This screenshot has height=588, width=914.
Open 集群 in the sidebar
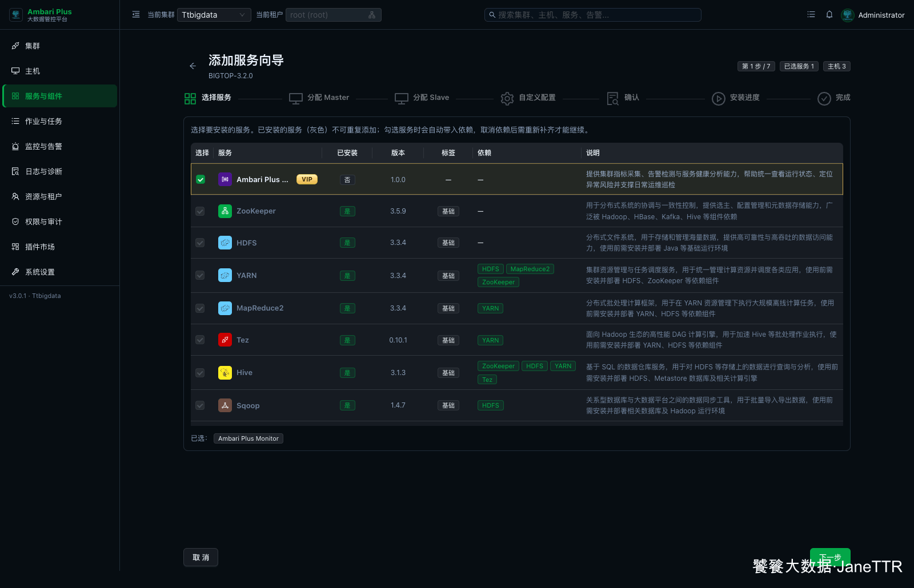60,46
